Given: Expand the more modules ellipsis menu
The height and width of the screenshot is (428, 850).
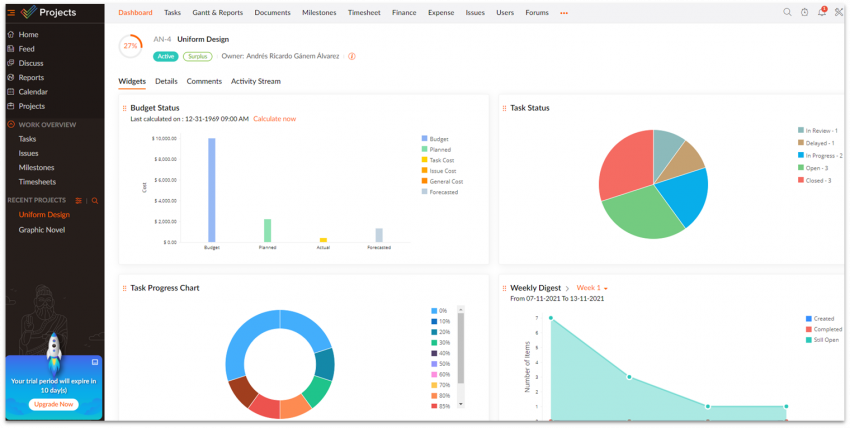Looking at the screenshot, I should click(564, 13).
